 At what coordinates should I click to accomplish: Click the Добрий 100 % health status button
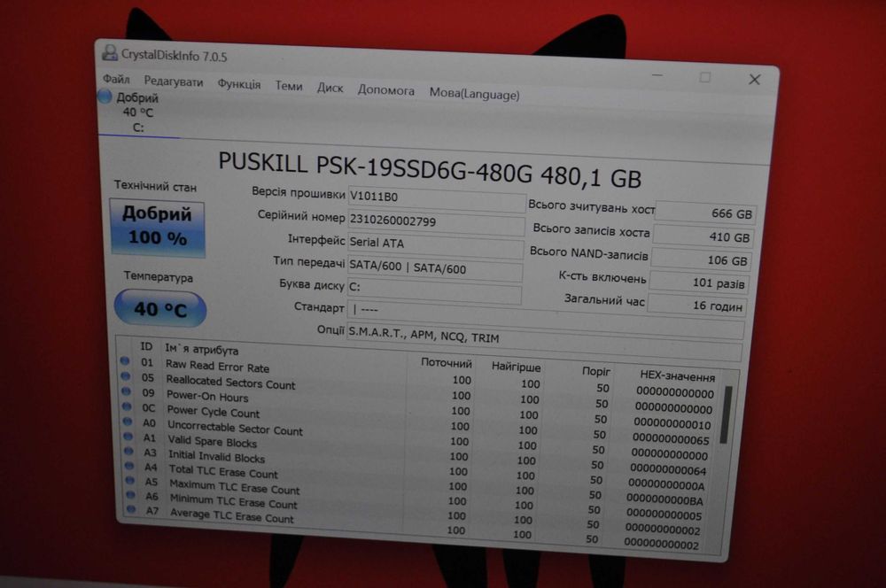pos(158,228)
